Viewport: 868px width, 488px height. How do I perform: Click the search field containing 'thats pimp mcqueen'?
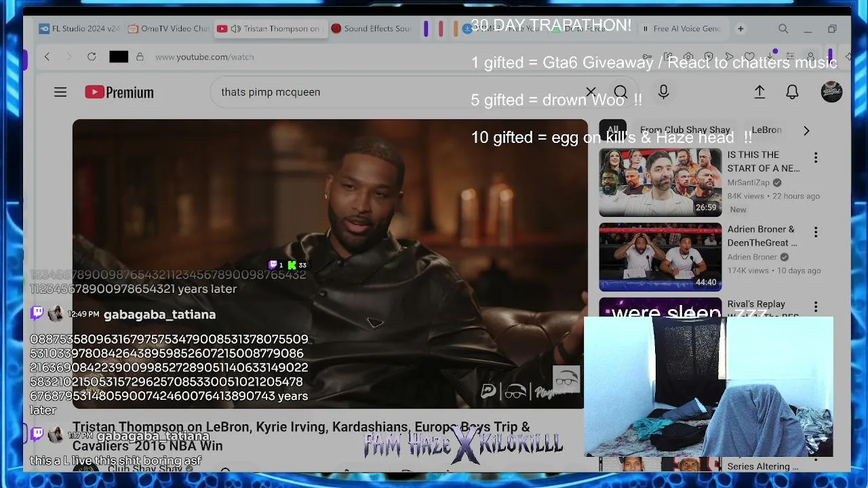[x=400, y=92]
